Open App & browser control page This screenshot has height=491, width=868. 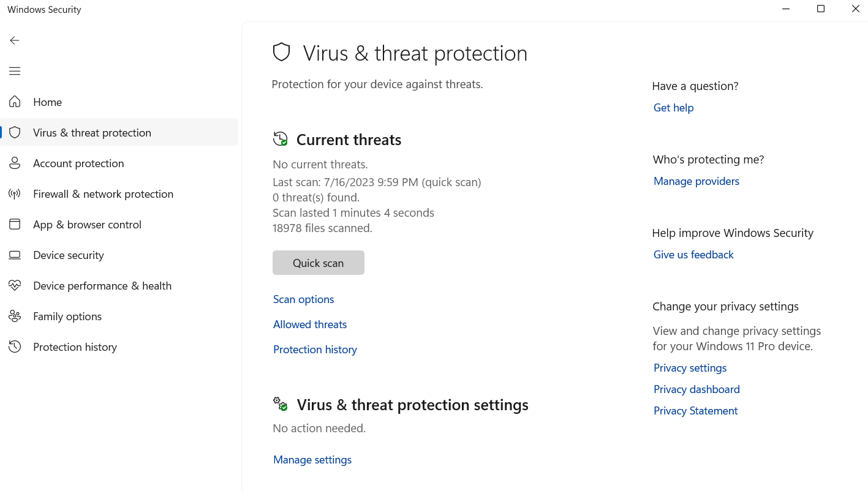click(x=87, y=225)
